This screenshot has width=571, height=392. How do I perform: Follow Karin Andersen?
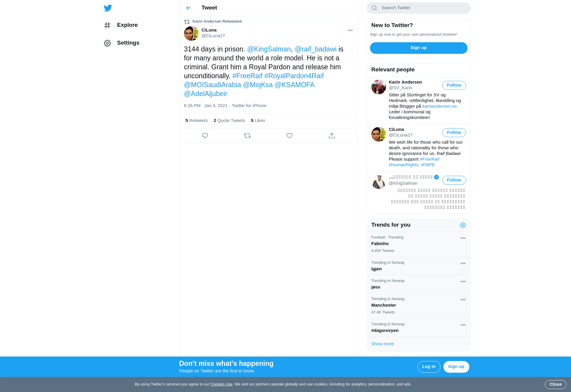point(454,85)
